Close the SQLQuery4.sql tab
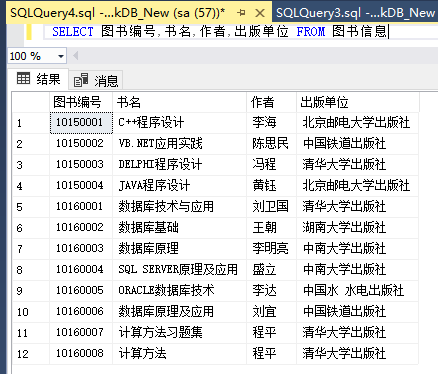 pyautogui.click(x=260, y=13)
